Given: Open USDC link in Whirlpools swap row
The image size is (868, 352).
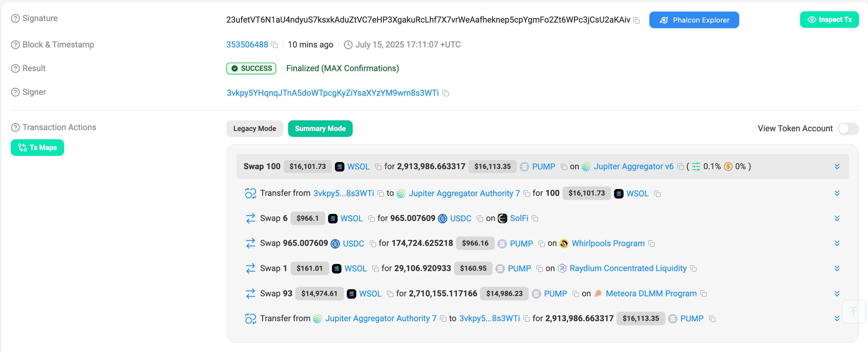Looking at the screenshot, I should pos(353,243).
